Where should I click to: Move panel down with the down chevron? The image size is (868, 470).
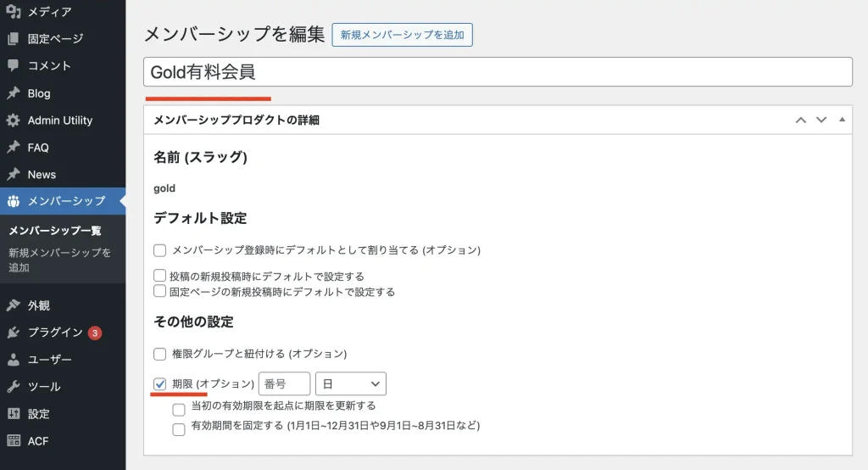(821, 120)
